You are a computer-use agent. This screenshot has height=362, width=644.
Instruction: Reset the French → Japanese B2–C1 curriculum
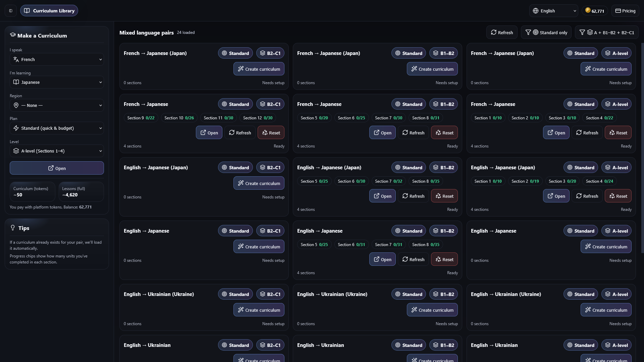[x=271, y=133]
